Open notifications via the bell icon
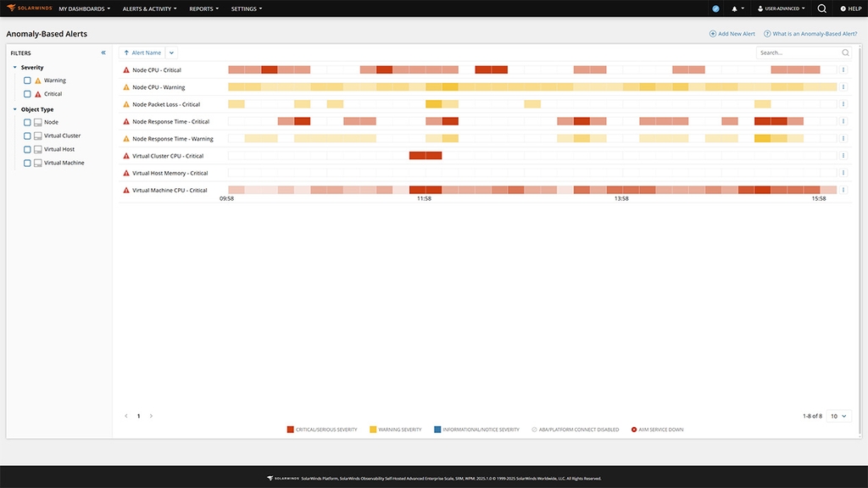The height and width of the screenshot is (488, 868). coord(733,8)
